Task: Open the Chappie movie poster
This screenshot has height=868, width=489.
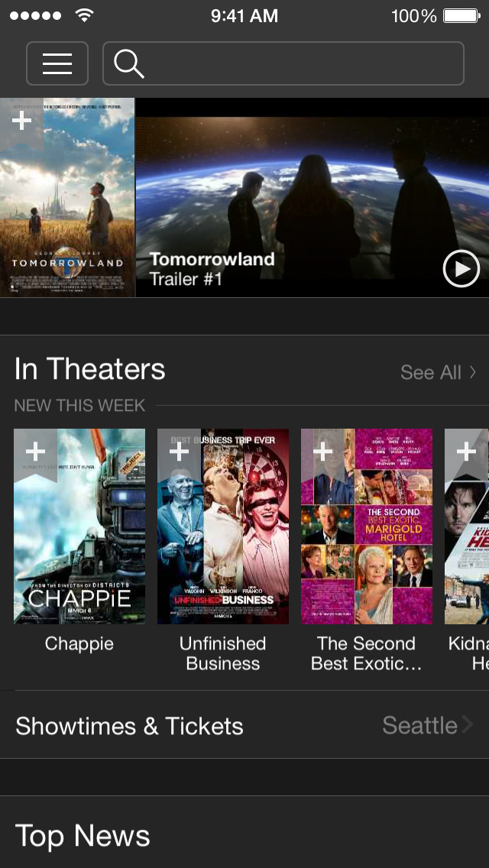Action: tap(79, 526)
